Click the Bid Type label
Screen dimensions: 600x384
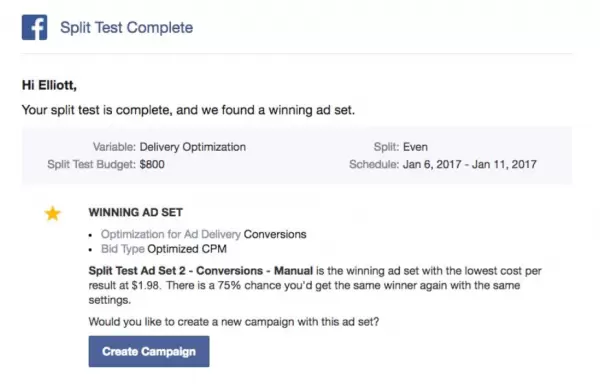pos(122,249)
